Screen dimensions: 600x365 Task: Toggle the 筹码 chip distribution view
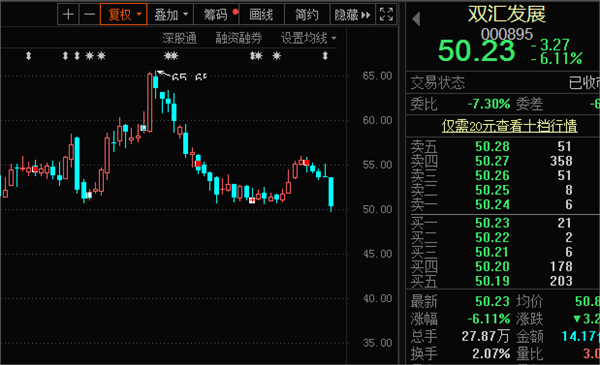217,15
